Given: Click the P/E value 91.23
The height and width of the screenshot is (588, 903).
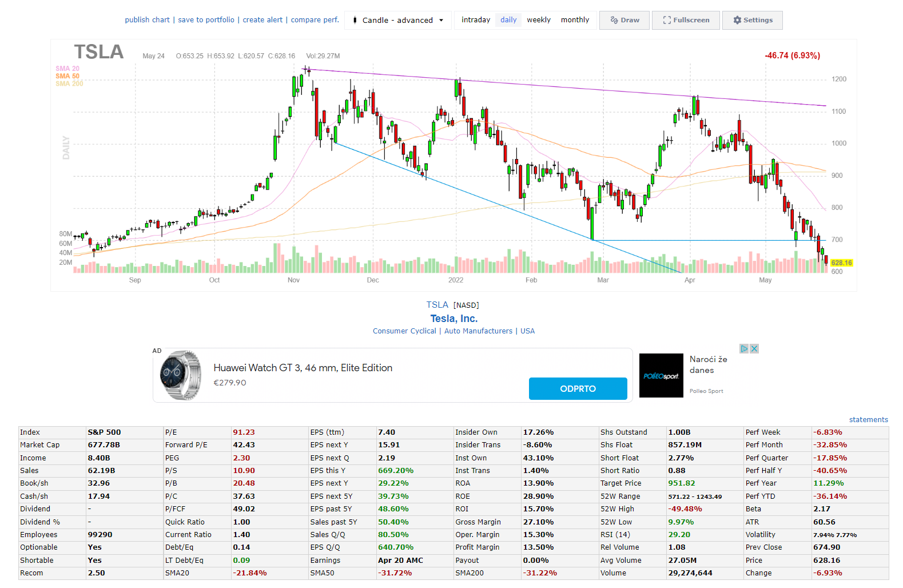Looking at the screenshot, I should click(x=244, y=432).
